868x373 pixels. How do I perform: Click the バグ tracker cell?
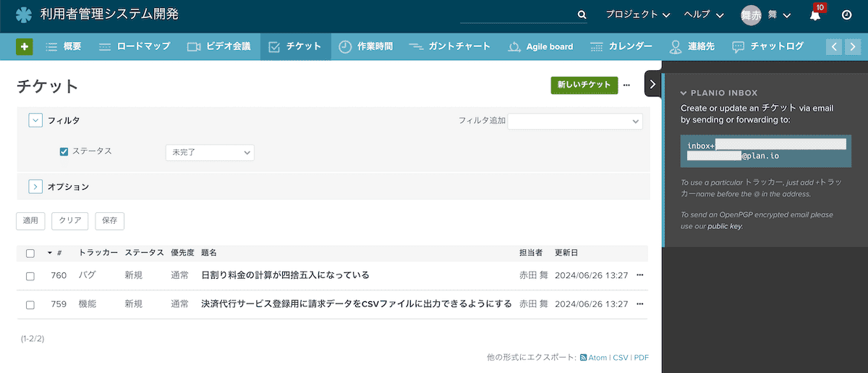tap(87, 275)
